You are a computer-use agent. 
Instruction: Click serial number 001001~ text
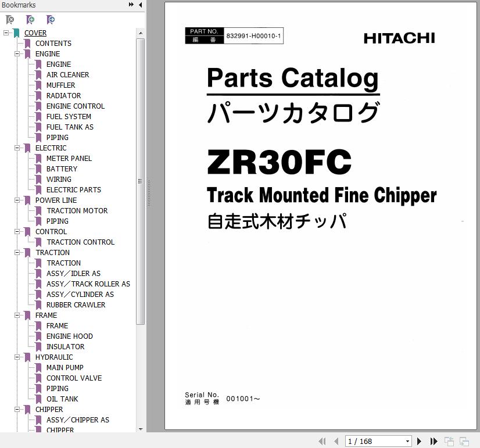point(243,399)
